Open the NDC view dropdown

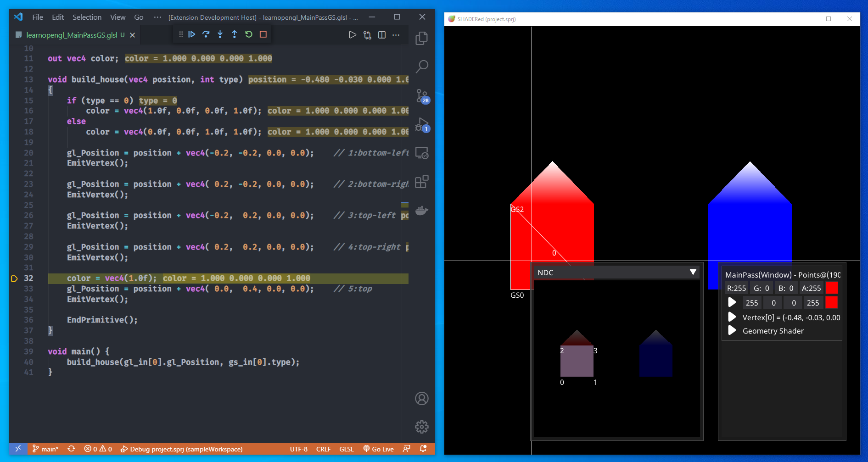tap(693, 272)
